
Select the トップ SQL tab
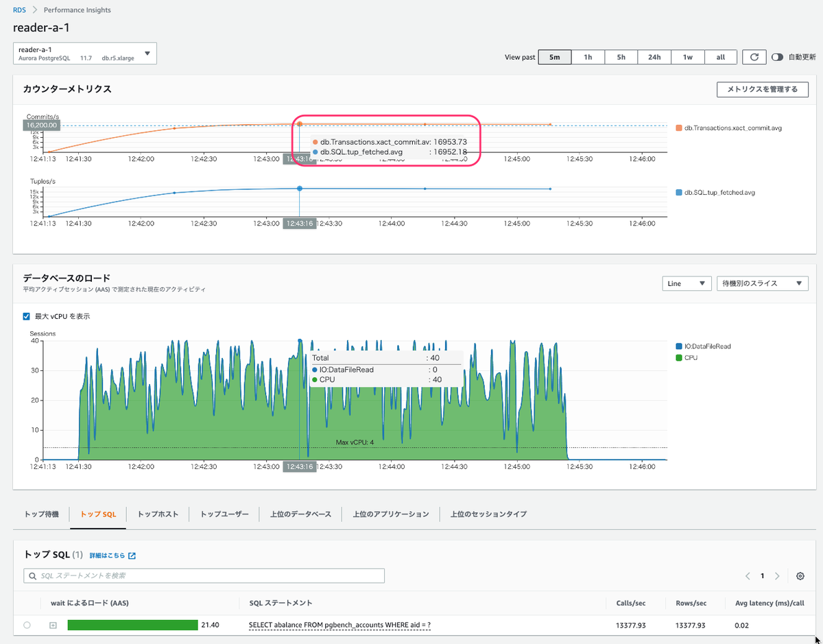[x=98, y=514]
